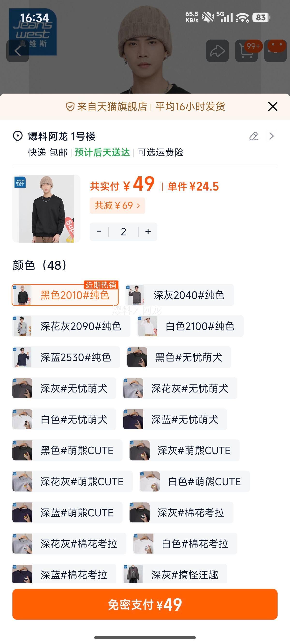Image resolution: width=290 pixels, height=644 pixels.
Task: Tap the edit address pencil icon
Action: pyautogui.click(x=254, y=136)
